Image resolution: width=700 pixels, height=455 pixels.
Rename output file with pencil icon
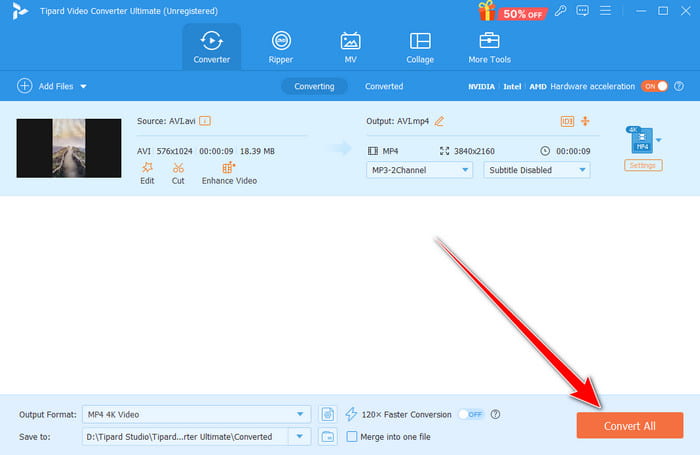[x=439, y=121]
